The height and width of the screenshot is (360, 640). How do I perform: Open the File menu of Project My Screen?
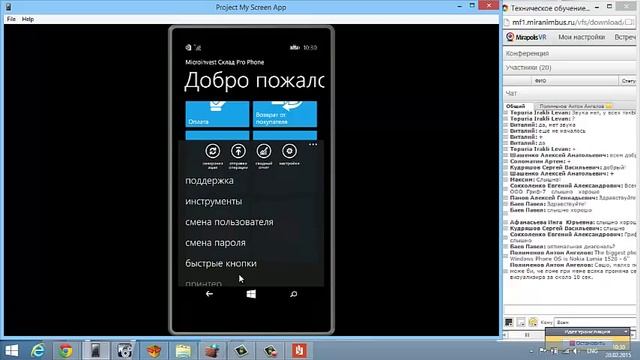(11, 19)
